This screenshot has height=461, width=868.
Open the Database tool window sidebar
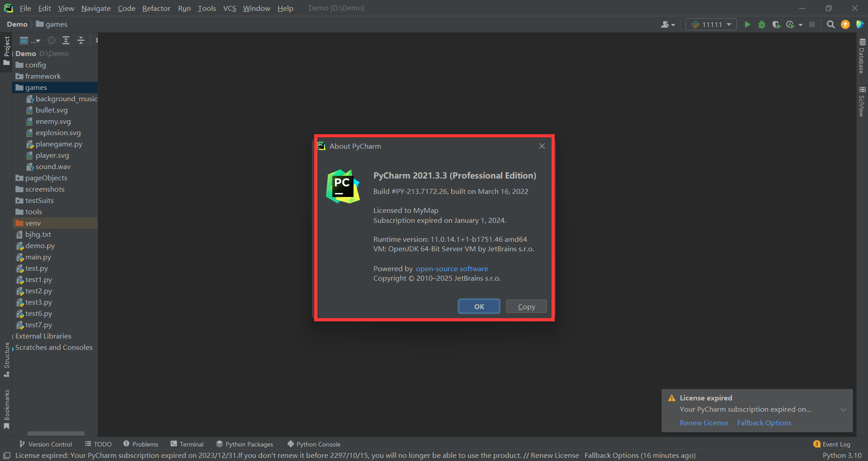(862, 56)
